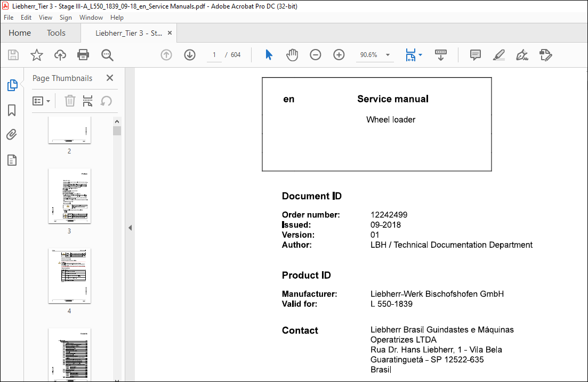Open the Edit menu

26,17
